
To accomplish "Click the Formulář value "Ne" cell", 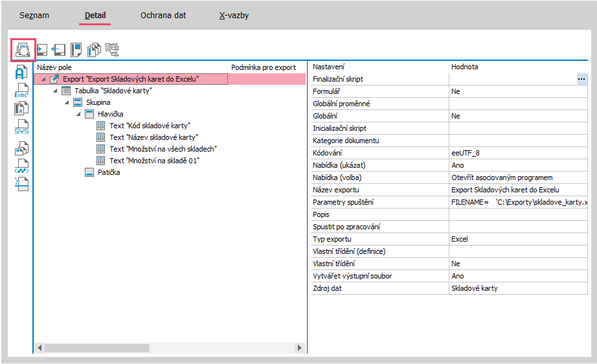I will click(518, 91).
